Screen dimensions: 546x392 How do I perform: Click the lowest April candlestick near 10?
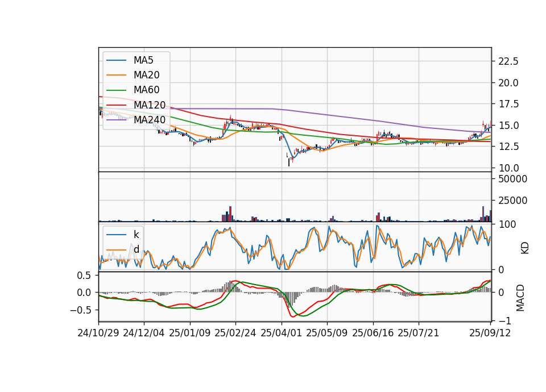coord(289,162)
